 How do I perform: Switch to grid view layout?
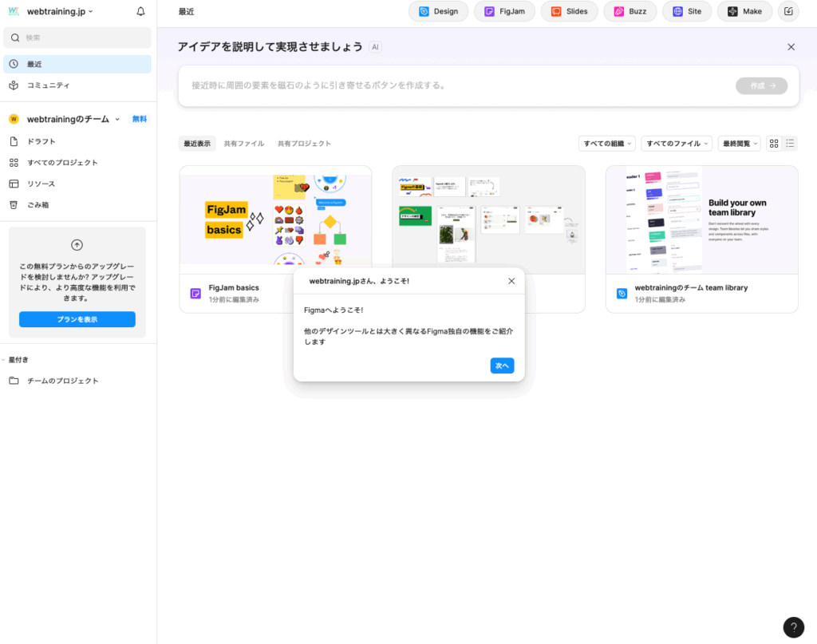click(x=774, y=144)
